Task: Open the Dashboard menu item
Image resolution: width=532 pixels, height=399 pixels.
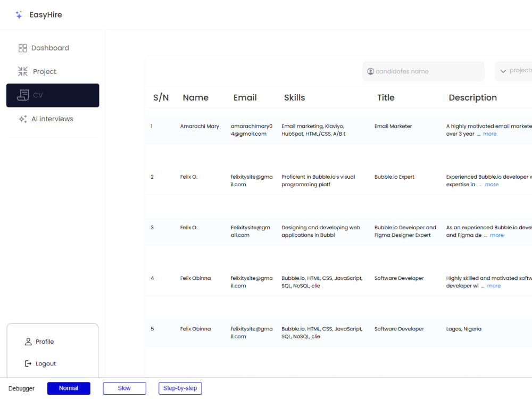Action: click(x=53, y=48)
